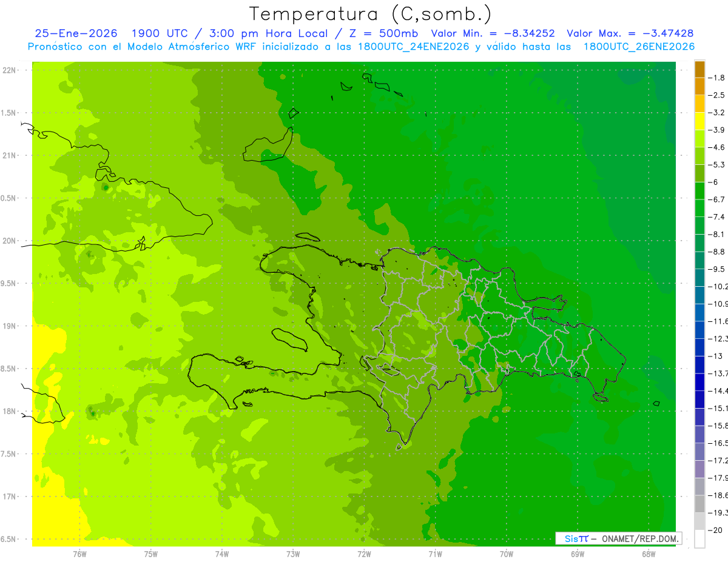Click the '-6' colorbar value
This screenshot has height=562, width=728.
pyautogui.click(x=714, y=182)
